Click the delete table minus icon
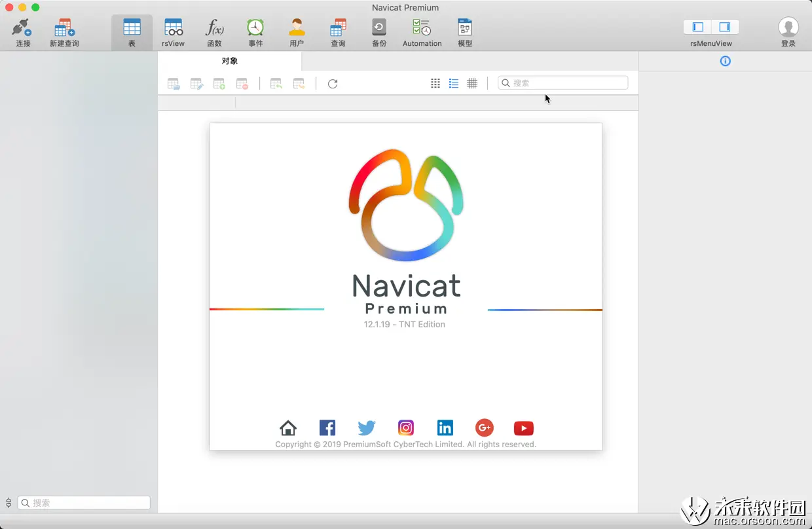 [242, 84]
